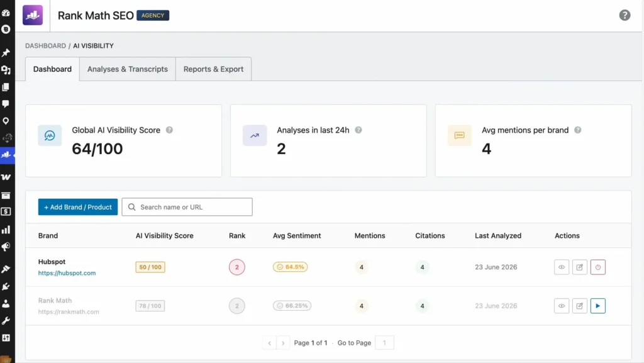The image size is (644, 363).
Task: Open Comments speech bubble icon
Action: click(x=6, y=104)
